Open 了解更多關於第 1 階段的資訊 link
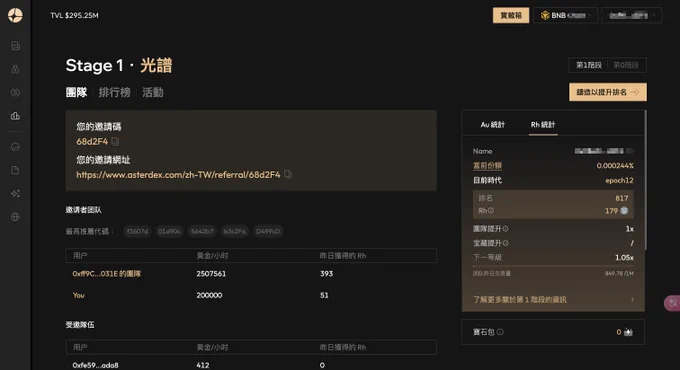The image size is (680, 370). 520,300
